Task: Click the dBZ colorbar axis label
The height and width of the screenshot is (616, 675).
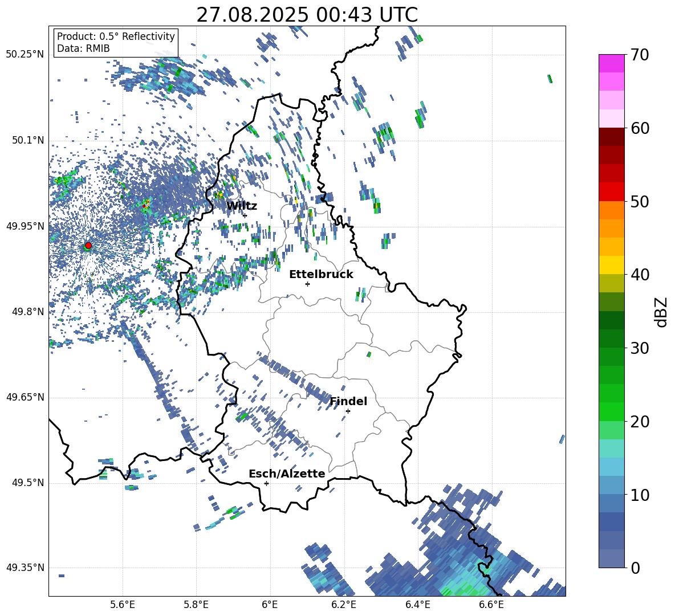Action: (x=661, y=312)
